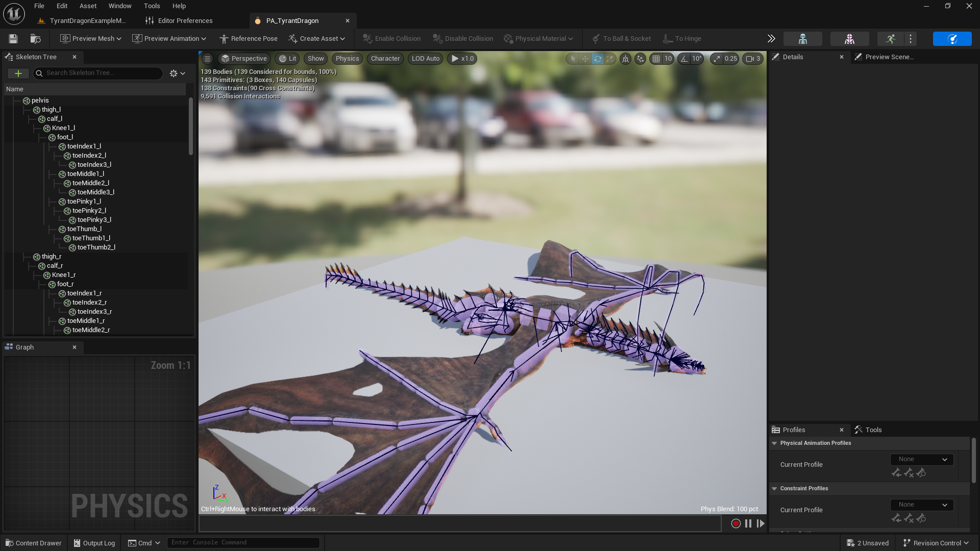Select the rotate transform tool
This screenshot has height=551, width=980.
pos(597,59)
